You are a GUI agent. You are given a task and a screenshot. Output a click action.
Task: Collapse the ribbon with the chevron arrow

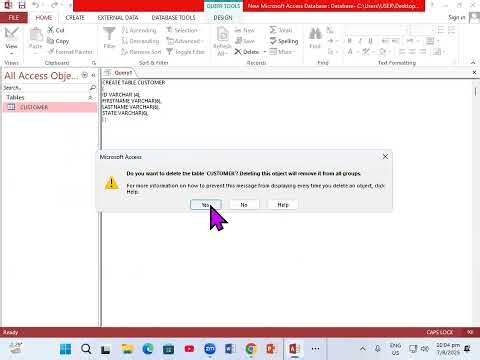pyautogui.click(x=473, y=63)
